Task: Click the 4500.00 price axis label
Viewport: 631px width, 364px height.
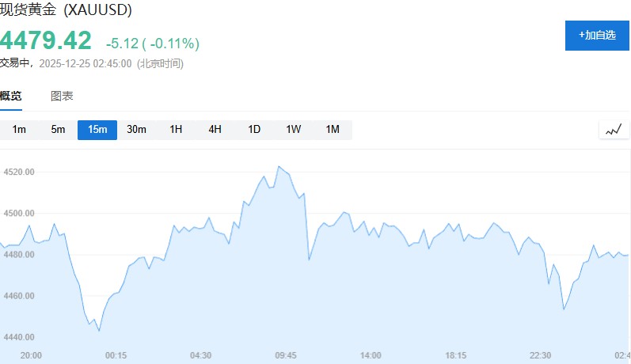Action: coord(19,213)
